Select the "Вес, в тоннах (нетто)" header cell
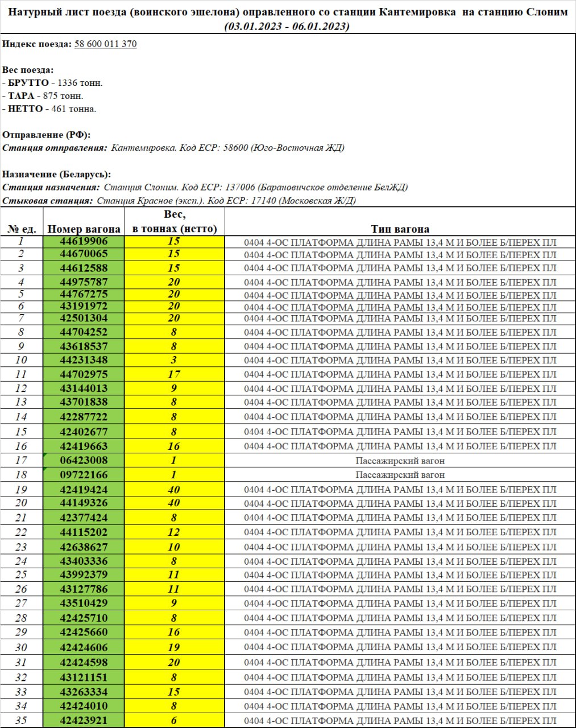This screenshot has width=576, height=728. (x=175, y=221)
